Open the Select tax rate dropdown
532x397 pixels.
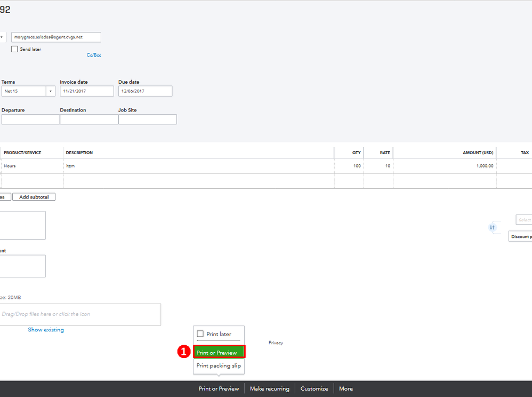[x=524, y=220]
